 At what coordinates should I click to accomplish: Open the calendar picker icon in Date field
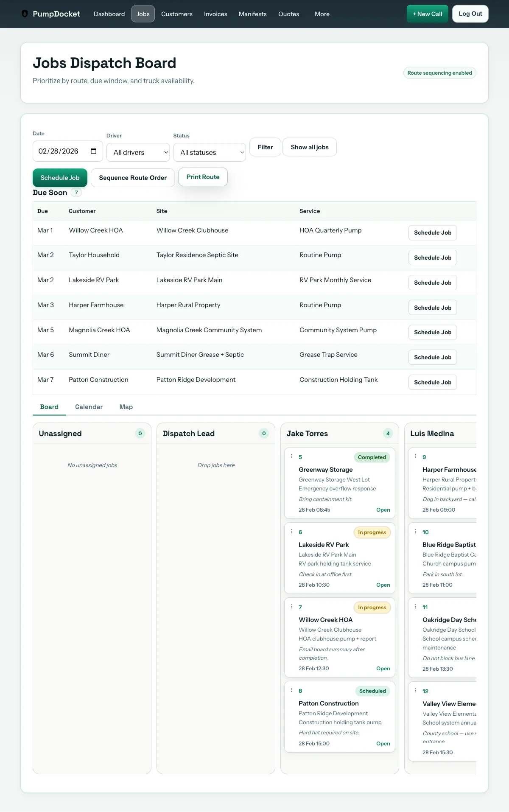(94, 151)
